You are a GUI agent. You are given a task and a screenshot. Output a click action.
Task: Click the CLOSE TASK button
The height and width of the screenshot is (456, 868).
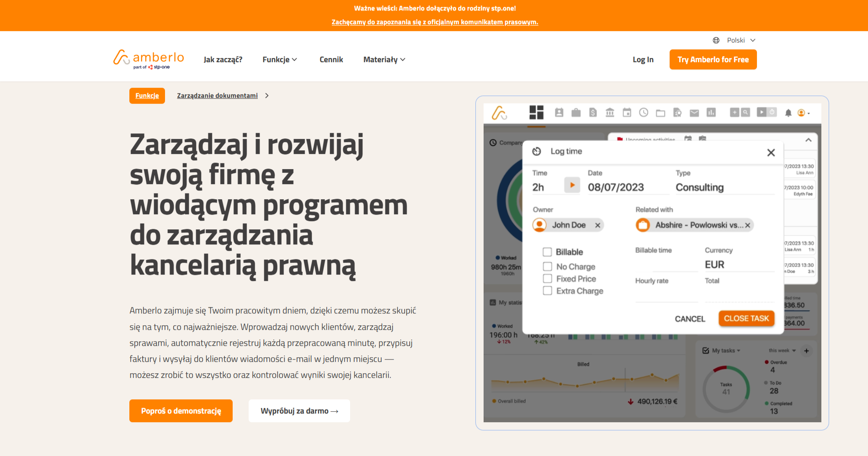tap(746, 318)
